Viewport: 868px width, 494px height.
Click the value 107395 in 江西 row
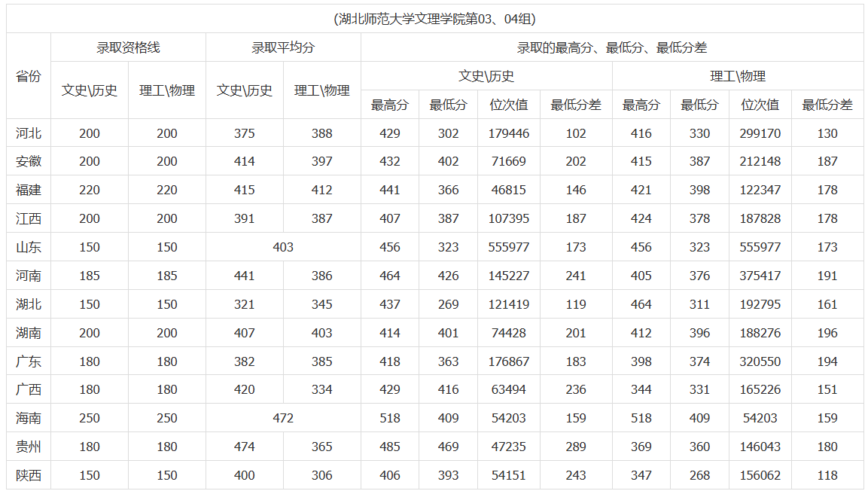509,218
